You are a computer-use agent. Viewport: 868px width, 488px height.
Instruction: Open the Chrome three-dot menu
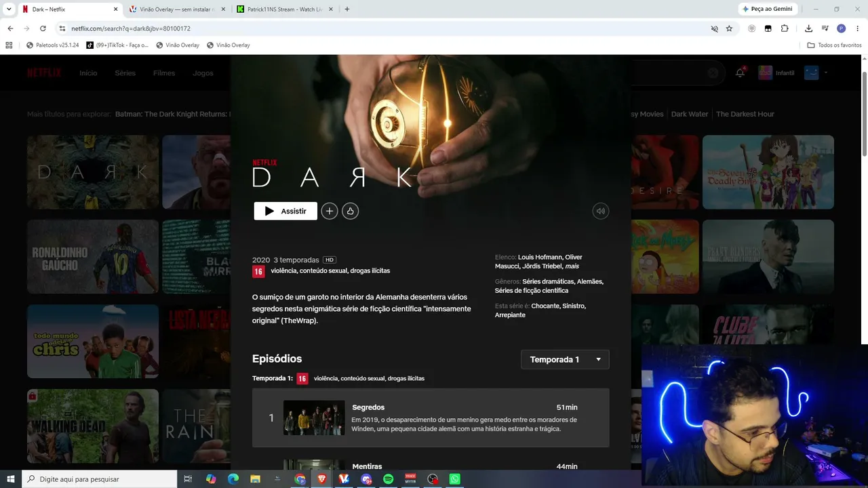(x=857, y=28)
